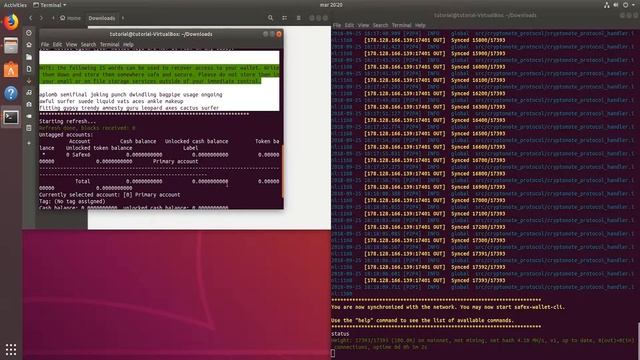Open Help menu in the front terminal

tap(128, 44)
